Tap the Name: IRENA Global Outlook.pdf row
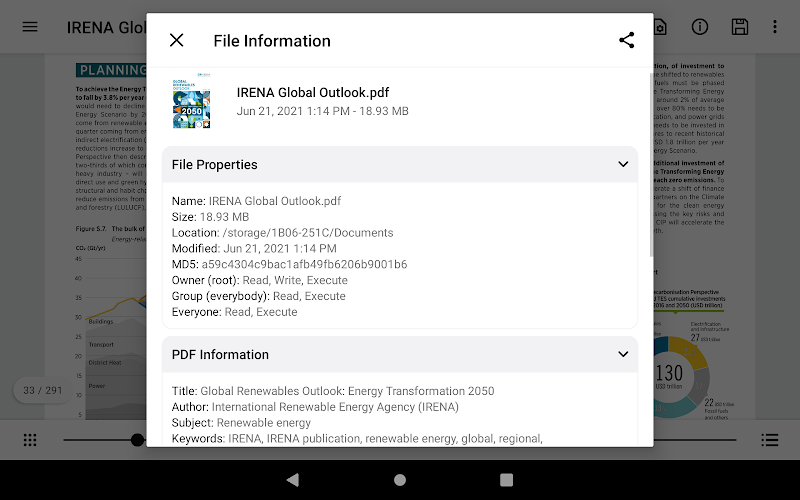This screenshot has height=500, width=800. point(256,201)
